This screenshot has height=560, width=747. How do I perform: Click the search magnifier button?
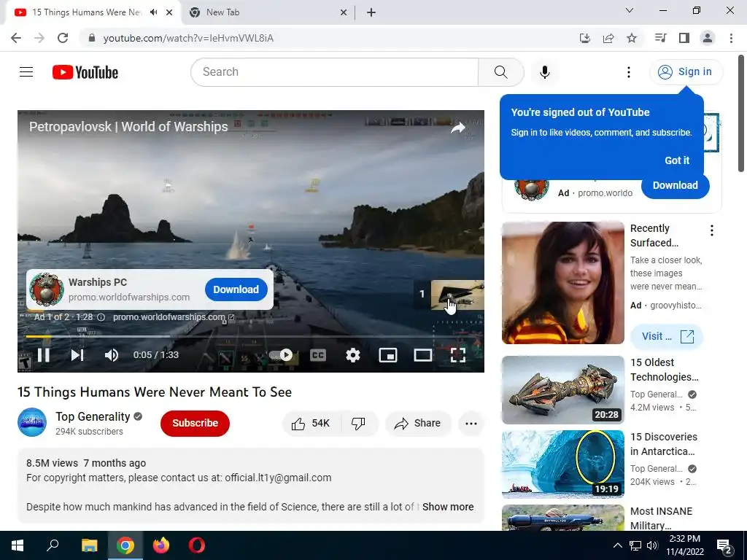coord(500,72)
